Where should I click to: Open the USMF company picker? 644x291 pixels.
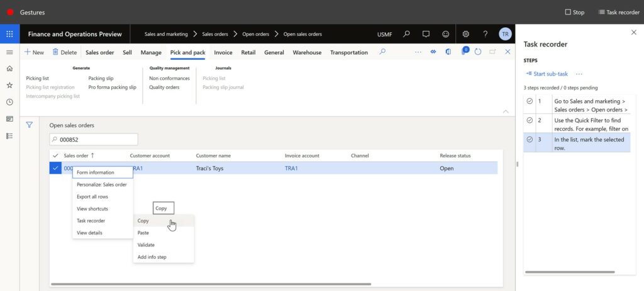384,35
